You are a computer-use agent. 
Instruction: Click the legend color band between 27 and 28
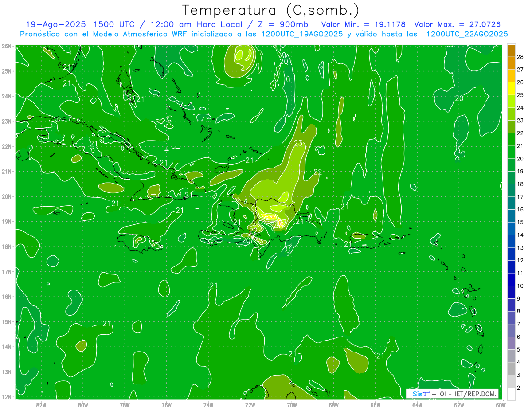tap(511, 63)
